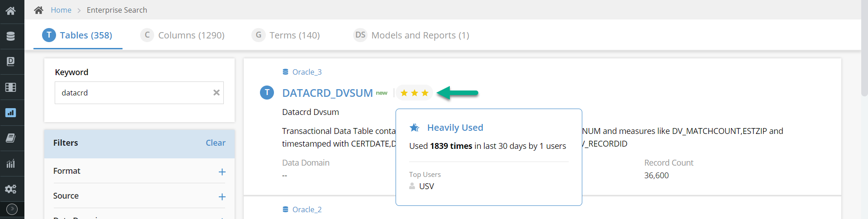Click the Home breadcrumb link
Screen dimensions: 868x219
pos(61,10)
